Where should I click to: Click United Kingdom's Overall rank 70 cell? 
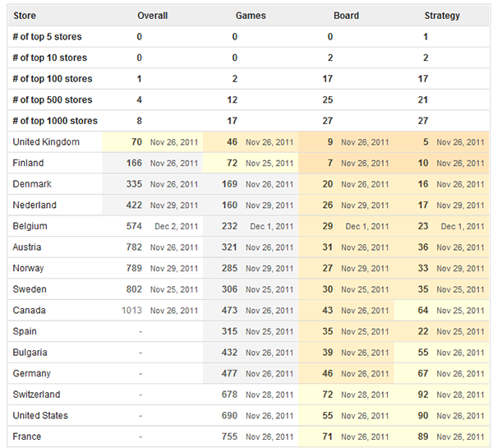point(136,142)
